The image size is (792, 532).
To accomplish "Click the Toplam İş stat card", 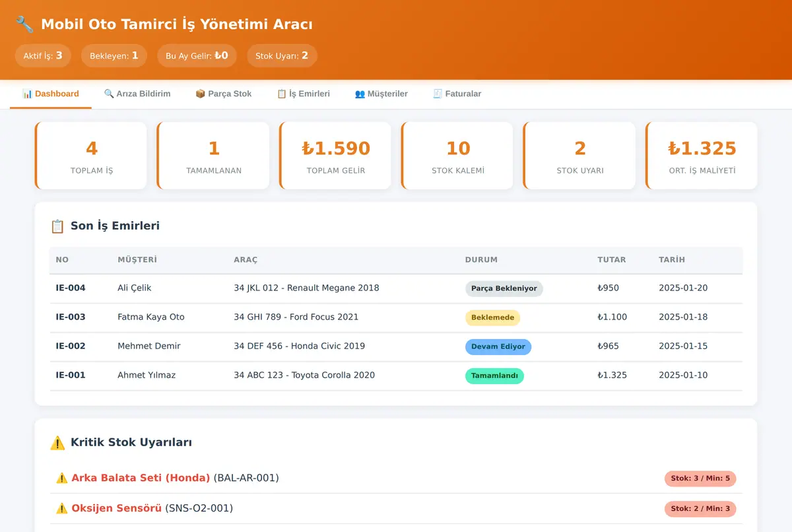I will (x=91, y=156).
